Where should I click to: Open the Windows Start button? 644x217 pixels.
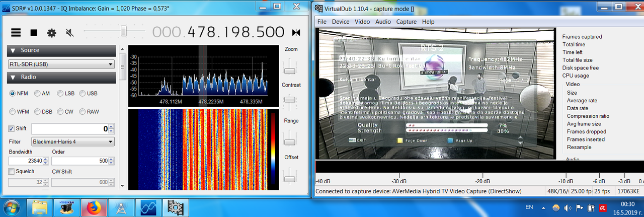coord(11,207)
